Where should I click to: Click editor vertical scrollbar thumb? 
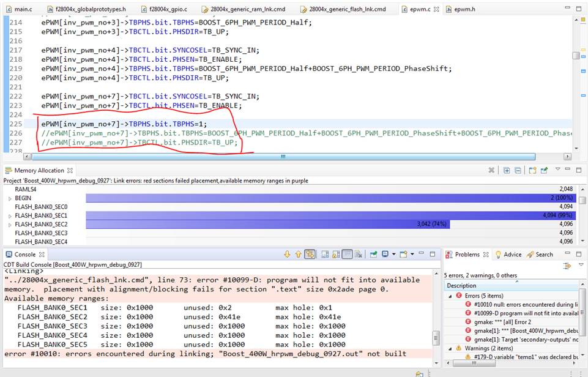click(x=576, y=56)
